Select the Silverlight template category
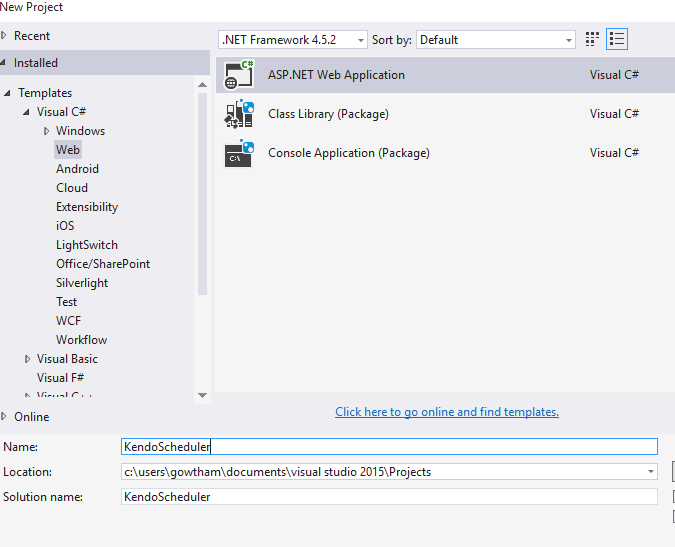 pyautogui.click(x=82, y=283)
